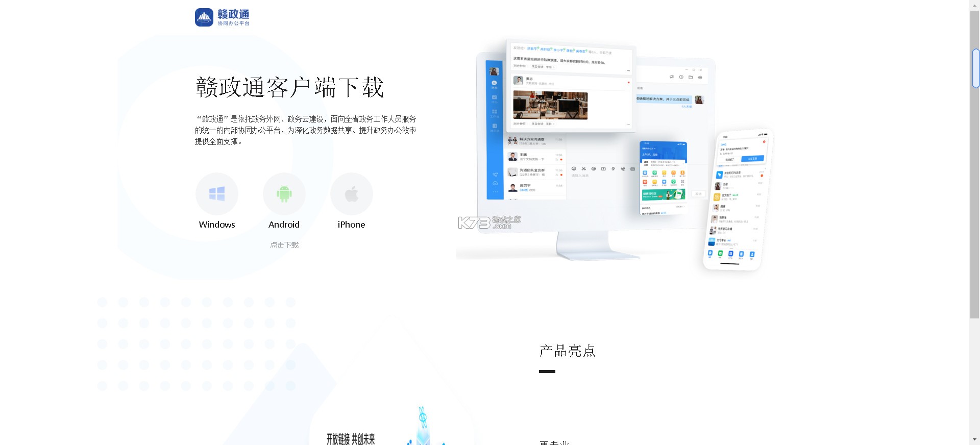Click the vertical scrollbar thumb

tap(975, 164)
